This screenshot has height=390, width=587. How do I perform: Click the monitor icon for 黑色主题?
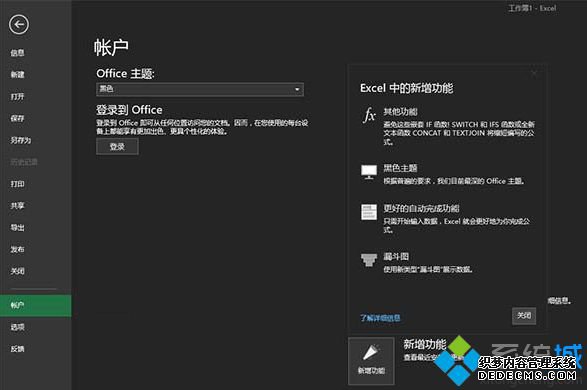pos(369,172)
